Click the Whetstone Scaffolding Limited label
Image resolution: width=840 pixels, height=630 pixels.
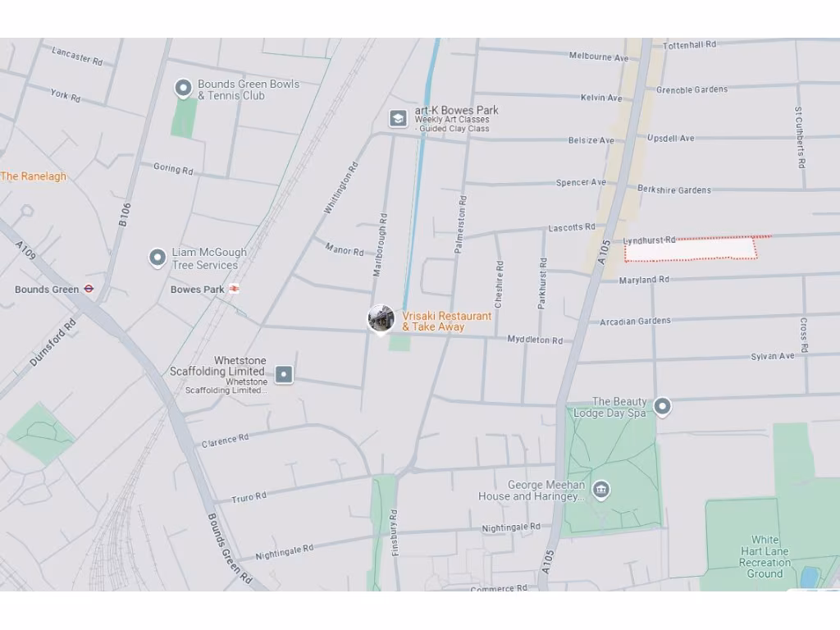click(x=218, y=366)
